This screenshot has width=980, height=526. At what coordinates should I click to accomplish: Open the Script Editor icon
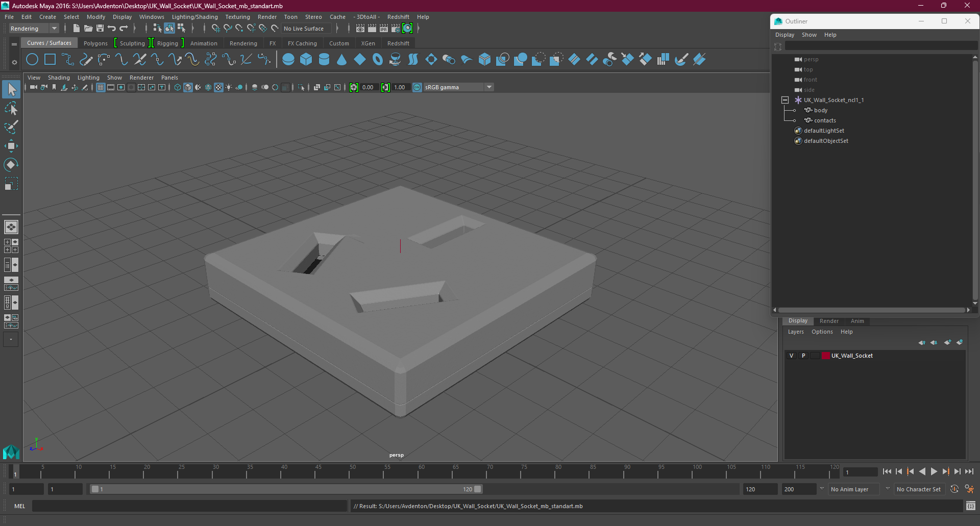tap(970, 506)
